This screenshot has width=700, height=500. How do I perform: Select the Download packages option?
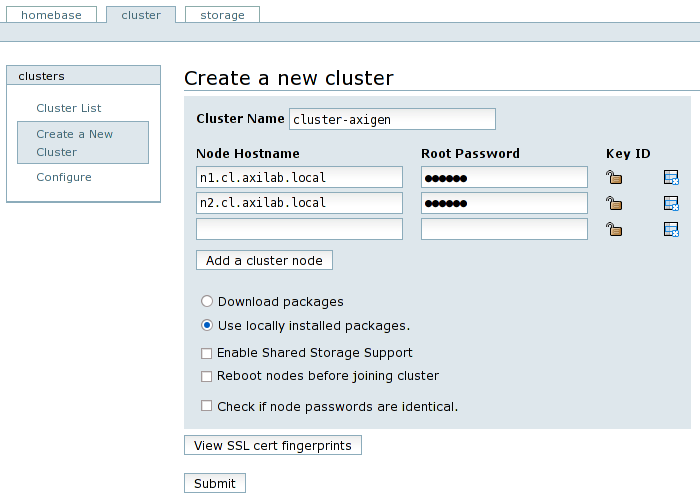pyautogui.click(x=207, y=301)
